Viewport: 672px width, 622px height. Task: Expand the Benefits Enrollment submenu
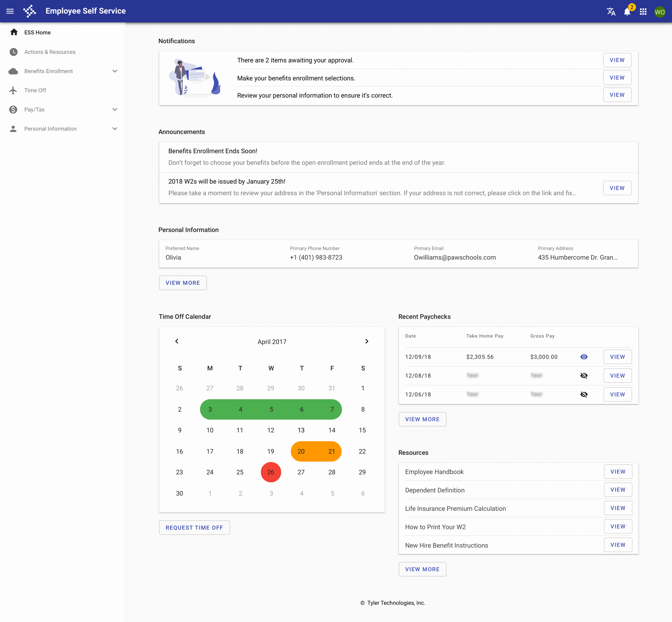pyautogui.click(x=115, y=71)
